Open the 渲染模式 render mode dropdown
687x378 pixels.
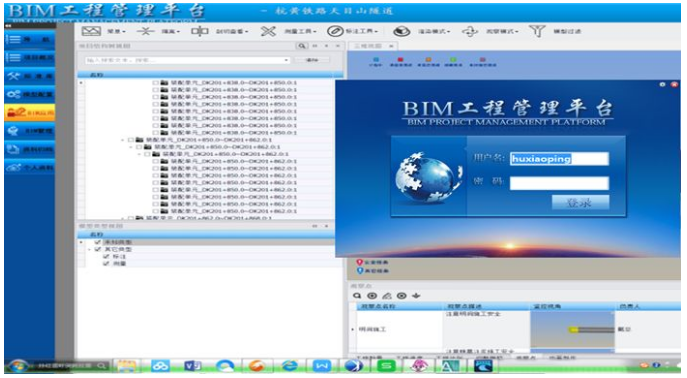(x=421, y=31)
